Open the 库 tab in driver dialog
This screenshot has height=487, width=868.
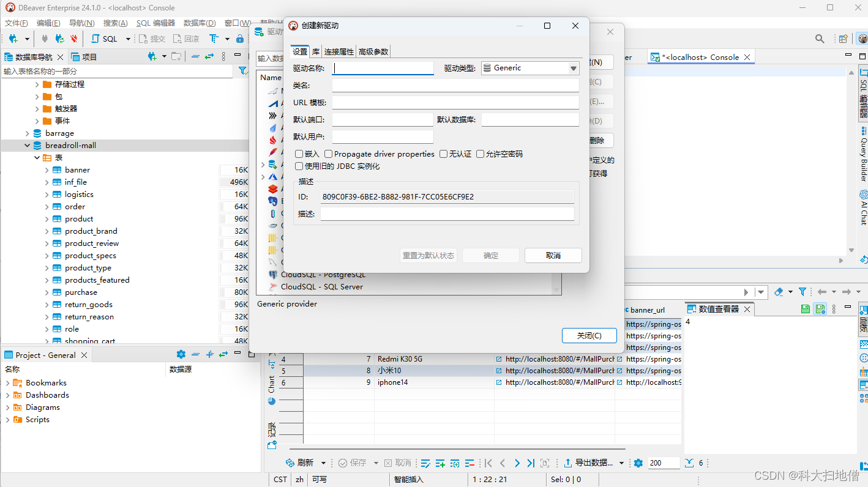pos(315,52)
